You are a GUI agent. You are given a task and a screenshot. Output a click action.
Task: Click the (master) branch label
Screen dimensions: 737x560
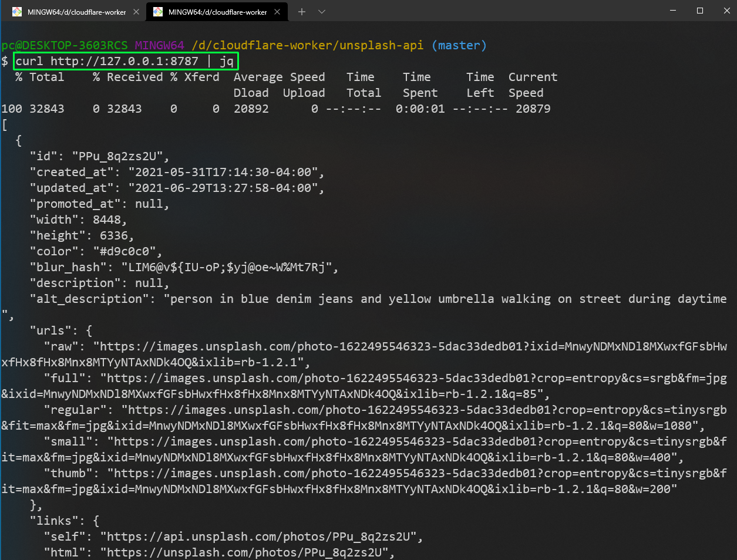click(x=459, y=45)
